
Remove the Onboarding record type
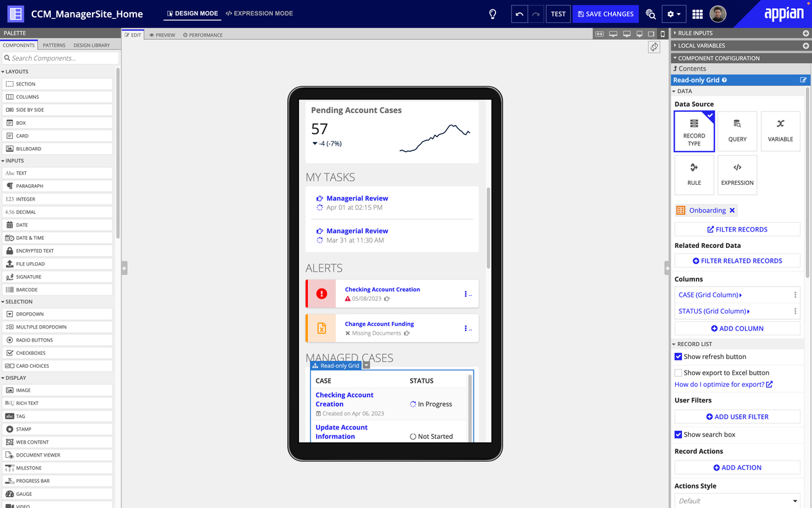732,211
